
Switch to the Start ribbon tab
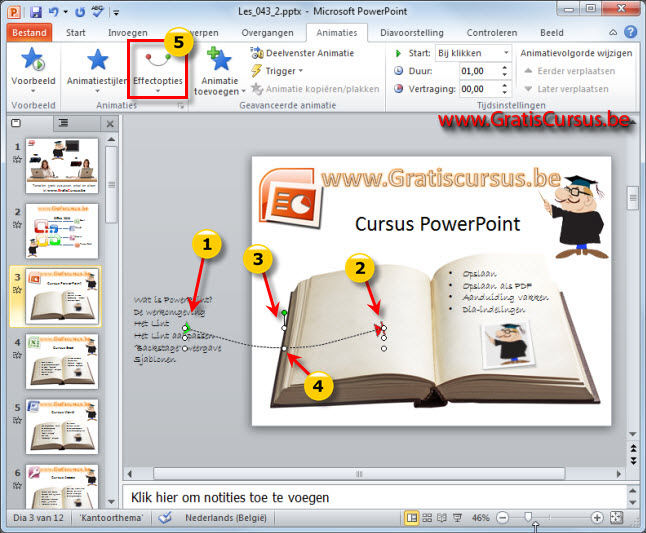click(x=76, y=33)
